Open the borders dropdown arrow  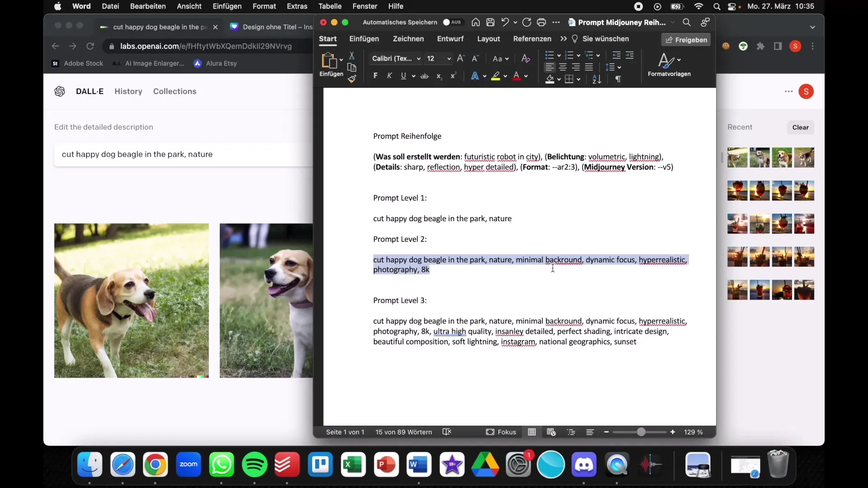pyautogui.click(x=579, y=80)
